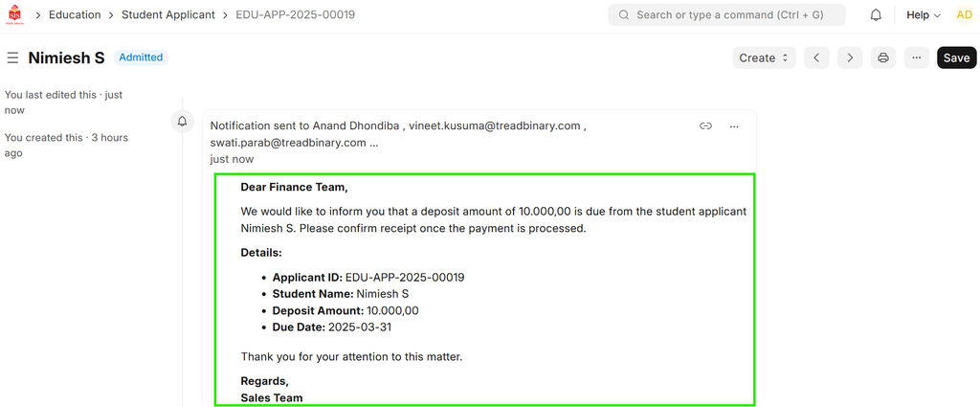Image resolution: width=980 pixels, height=407 pixels.
Task: Open the notifications bell in the top bar
Action: (x=876, y=15)
